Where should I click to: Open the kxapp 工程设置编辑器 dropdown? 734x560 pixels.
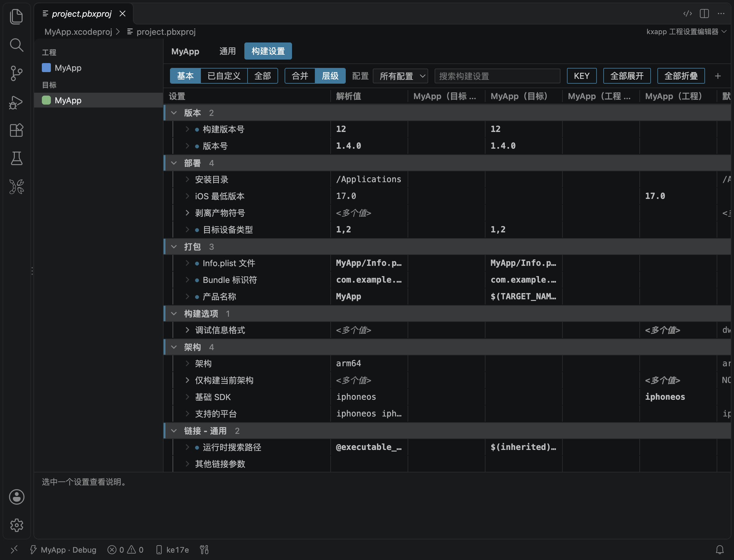click(686, 32)
